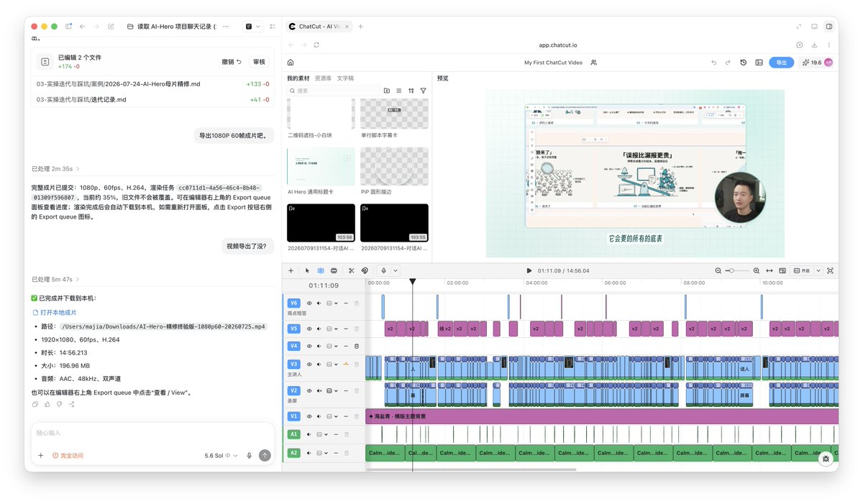Reload the app.chatcut.io page

(316, 45)
